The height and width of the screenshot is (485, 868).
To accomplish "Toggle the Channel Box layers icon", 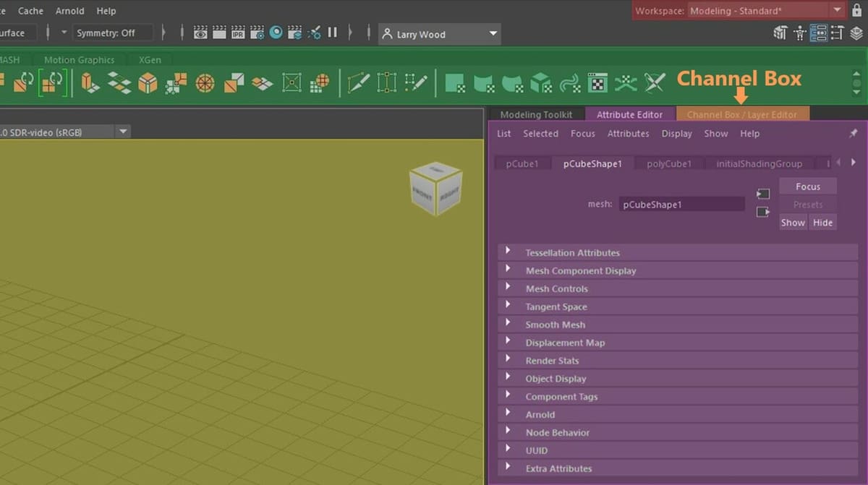I will tap(856, 33).
